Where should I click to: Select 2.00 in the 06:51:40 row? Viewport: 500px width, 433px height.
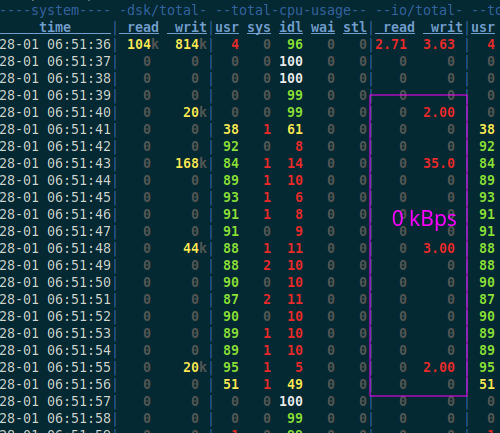439,112
